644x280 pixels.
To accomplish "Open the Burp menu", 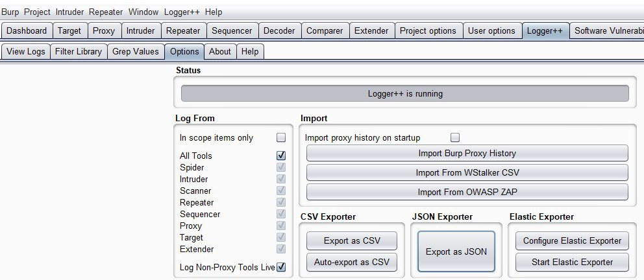I will 10,12.
